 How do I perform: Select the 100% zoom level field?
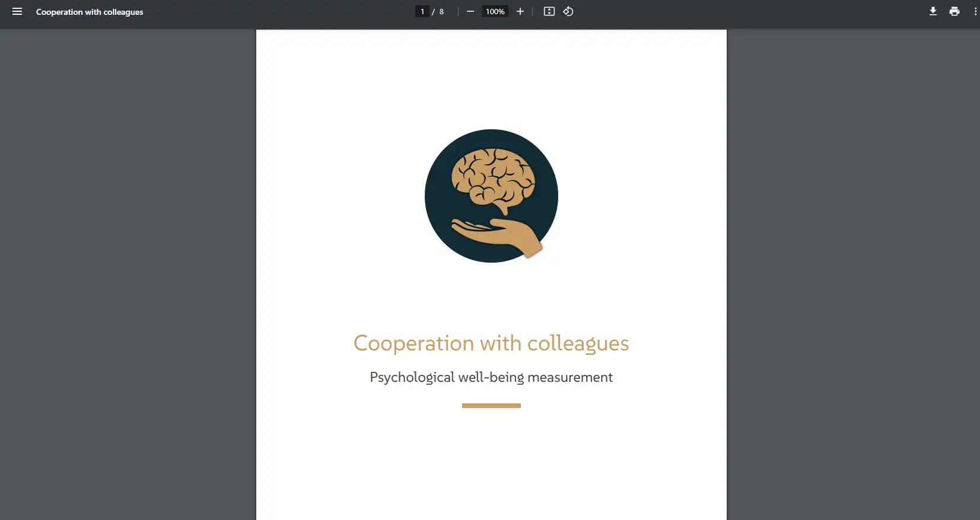(x=495, y=12)
